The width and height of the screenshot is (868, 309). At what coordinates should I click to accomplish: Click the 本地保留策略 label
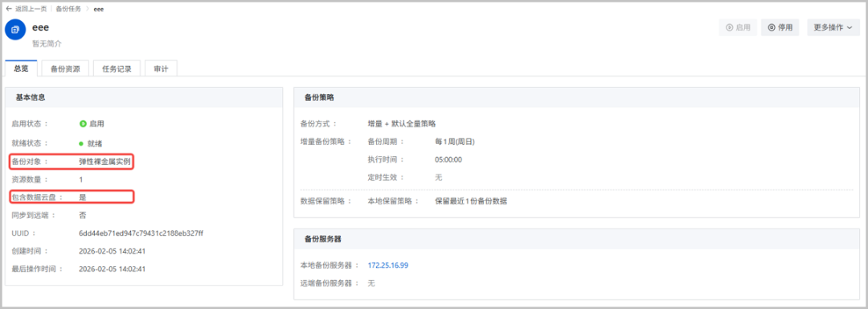pyautogui.click(x=394, y=201)
